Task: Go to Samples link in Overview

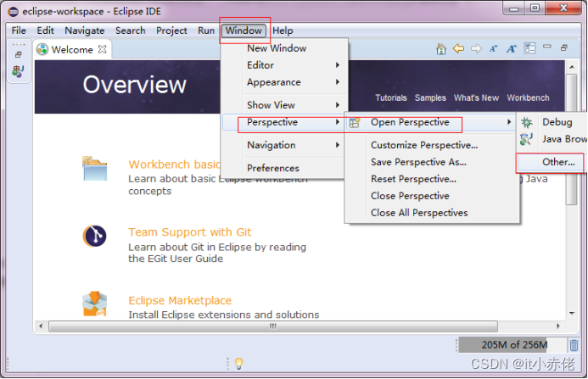Action: pos(430,98)
